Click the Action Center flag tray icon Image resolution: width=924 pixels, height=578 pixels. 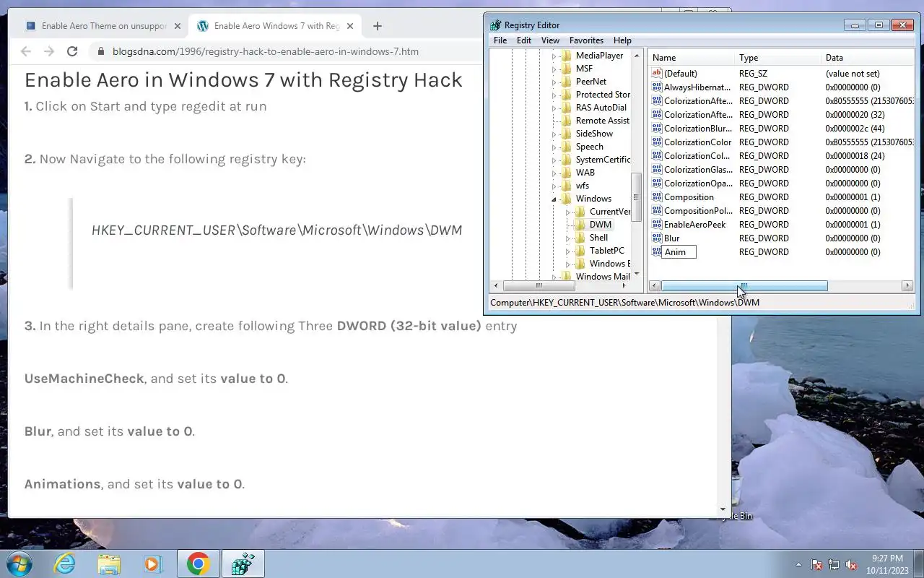pos(816,564)
